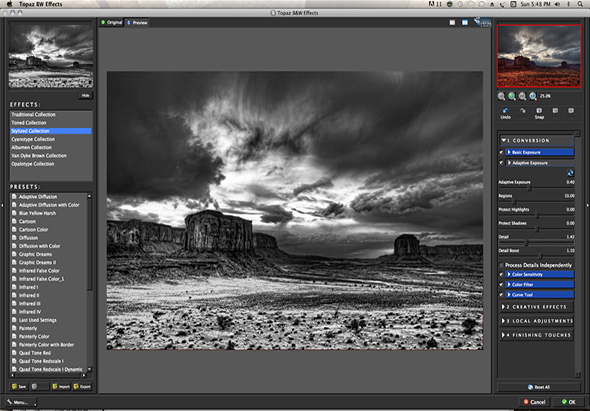590x411 pixels.
Task: Uncheck the Basic Exposure checkbox
Action: (x=501, y=152)
